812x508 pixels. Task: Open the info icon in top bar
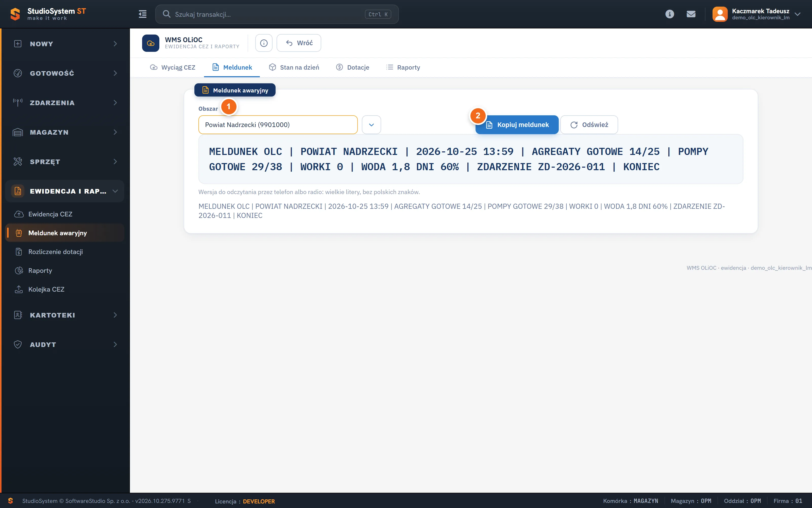tap(669, 14)
